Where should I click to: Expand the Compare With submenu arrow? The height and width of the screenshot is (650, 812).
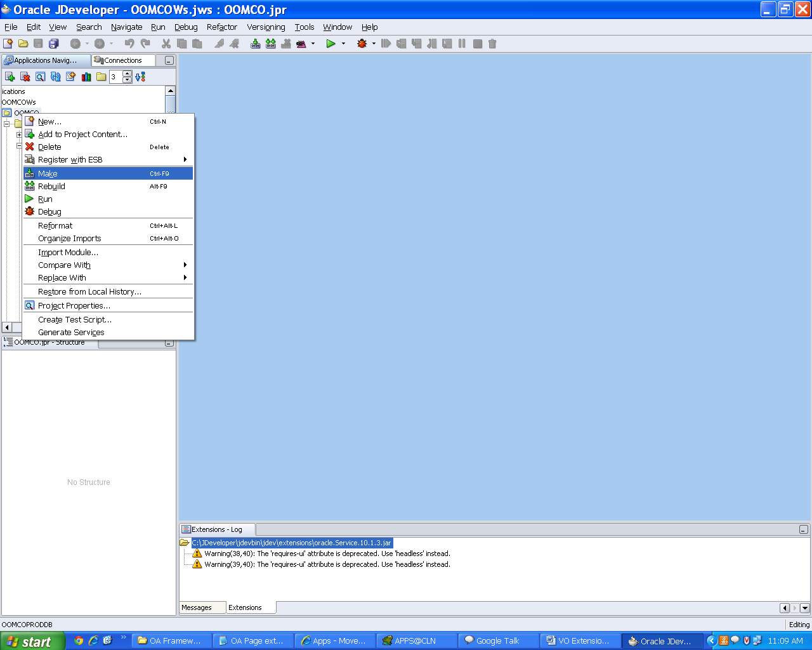pos(185,265)
